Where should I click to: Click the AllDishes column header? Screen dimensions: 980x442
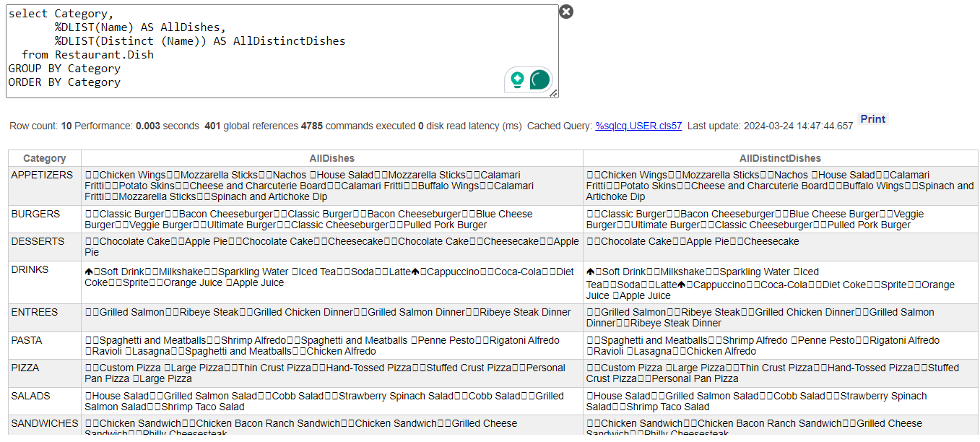331,158
